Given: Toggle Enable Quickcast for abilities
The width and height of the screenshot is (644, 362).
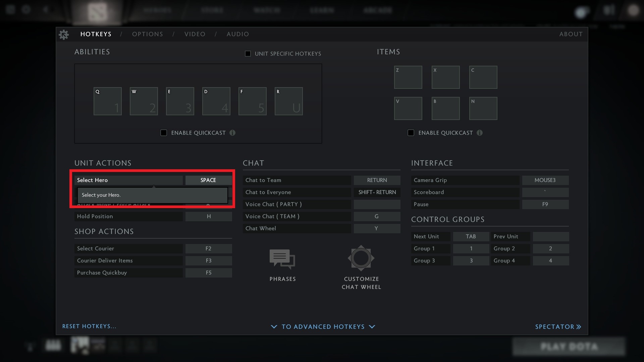Looking at the screenshot, I should pos(164,133).
